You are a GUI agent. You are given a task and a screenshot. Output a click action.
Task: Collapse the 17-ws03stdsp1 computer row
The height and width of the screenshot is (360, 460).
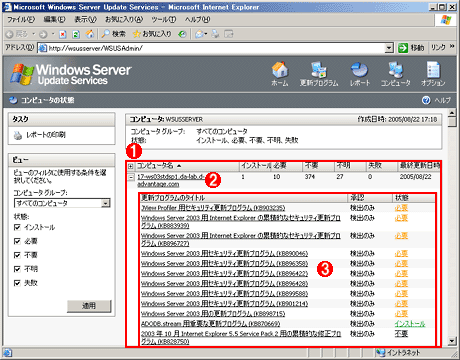point(131,177)
